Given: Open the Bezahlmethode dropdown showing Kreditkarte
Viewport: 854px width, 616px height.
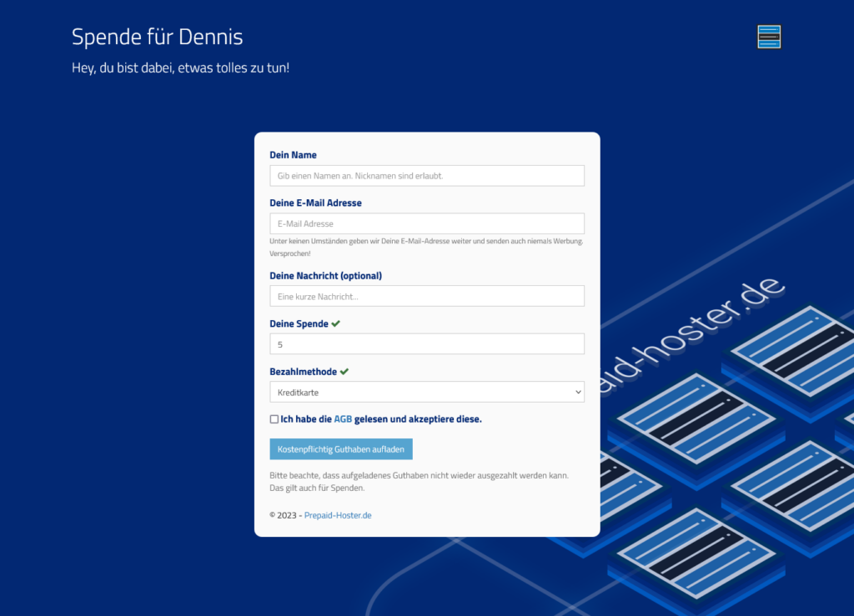Looking at the screenshot, I should 427,392.
